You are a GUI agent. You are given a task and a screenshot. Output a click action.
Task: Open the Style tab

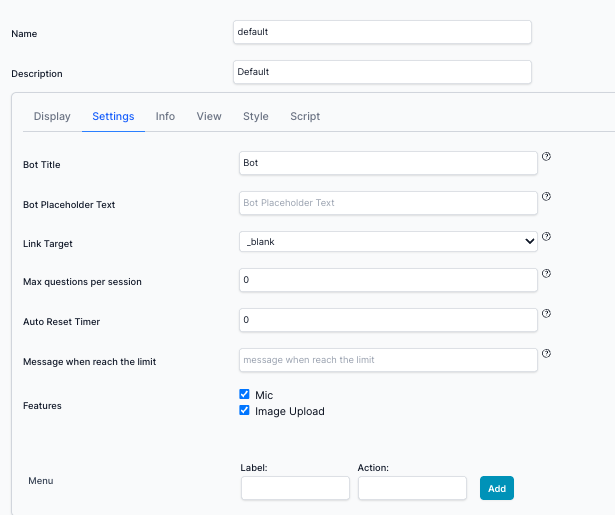click(256, 116)
